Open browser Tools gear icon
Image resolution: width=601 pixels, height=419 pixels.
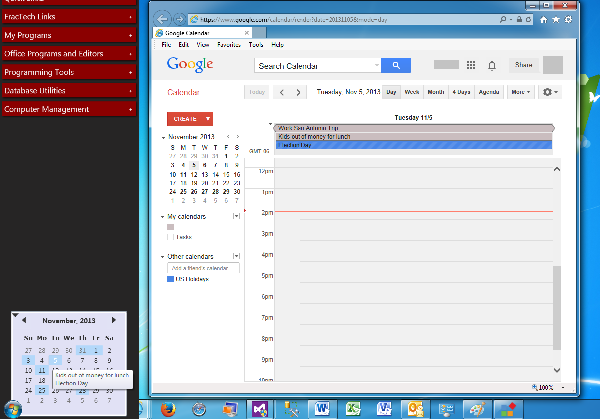click(x=568, y=20)
